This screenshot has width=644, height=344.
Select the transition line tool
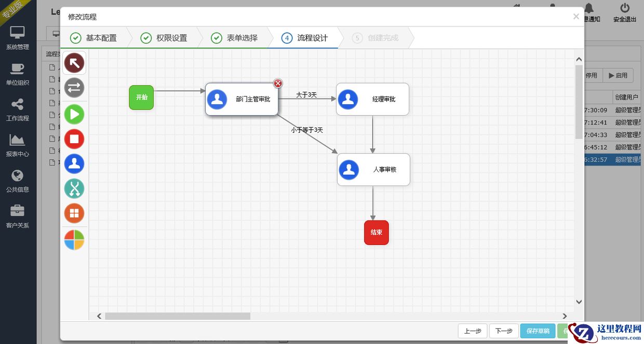(74, 88)
